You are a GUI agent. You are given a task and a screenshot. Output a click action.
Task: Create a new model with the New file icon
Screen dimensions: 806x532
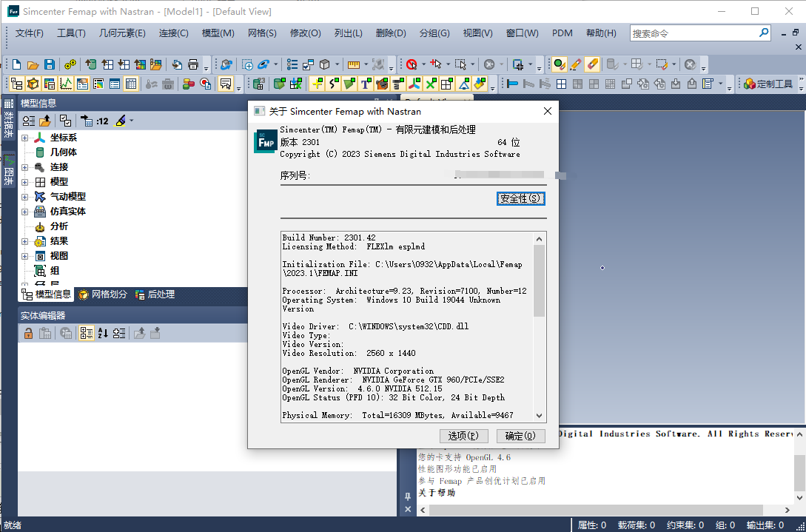point(17,64)
